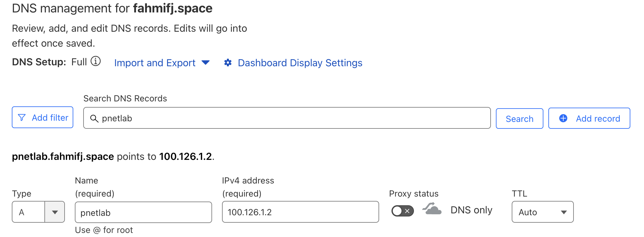Click the DNS only status label

click(x=471, y=210)
